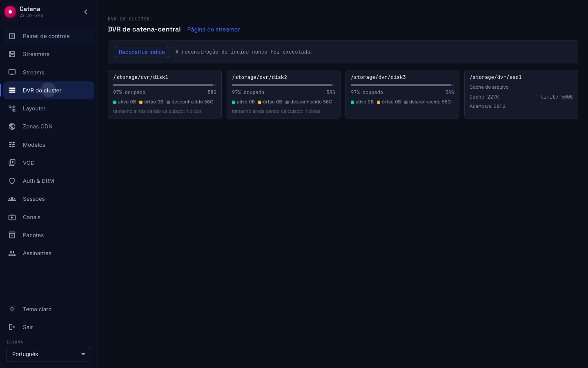Click "Cache do arquivo" label on ssd1
588x368 pixels.
pyautogui.click(x=489, y=87)
